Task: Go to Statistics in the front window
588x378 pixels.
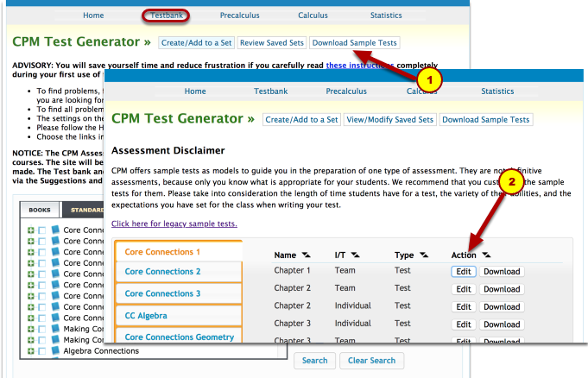Action: pos(497,91)
